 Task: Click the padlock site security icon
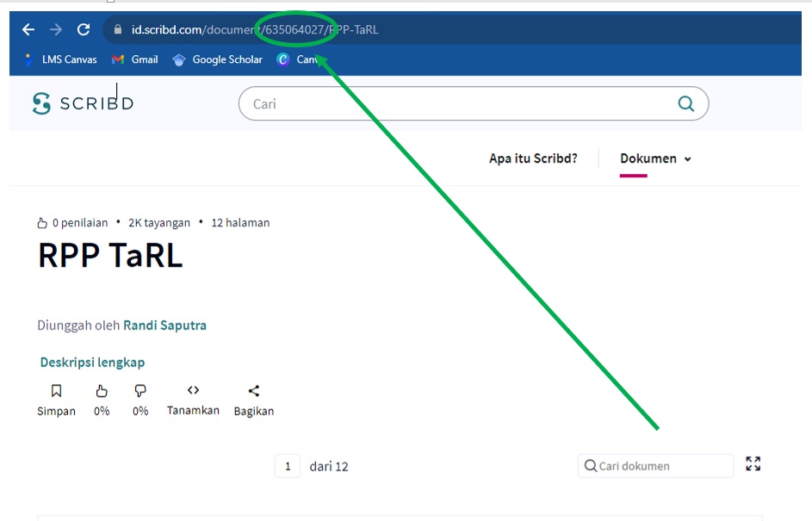[118, 30]
